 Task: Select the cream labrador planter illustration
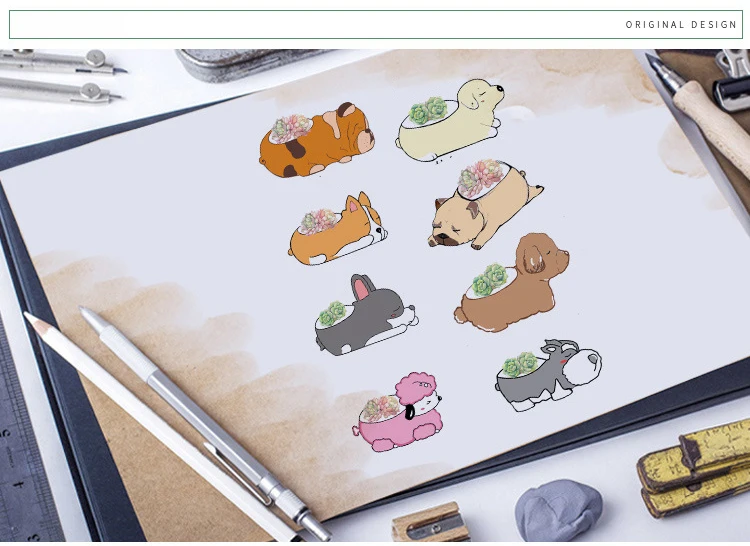[x=450, y=120]
